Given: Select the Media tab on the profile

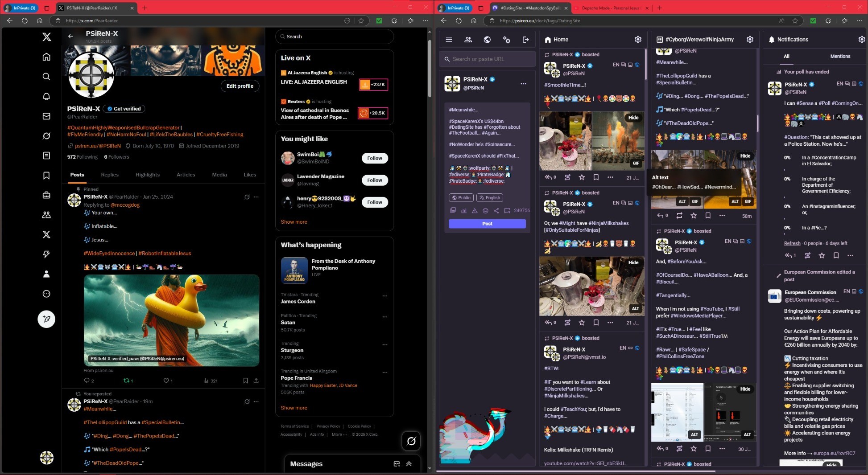Looking at the screenshot, I should 219,175.
